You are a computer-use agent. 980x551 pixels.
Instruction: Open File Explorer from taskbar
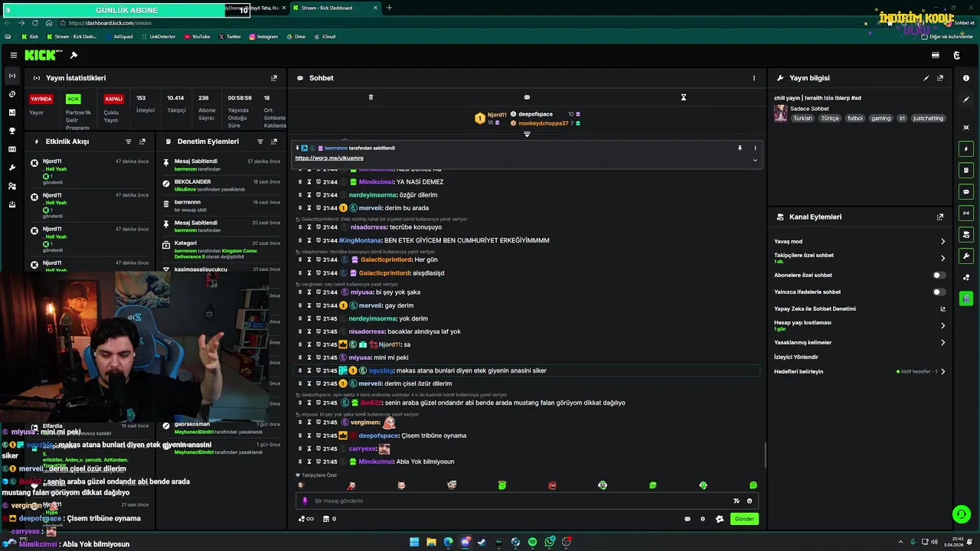click(x=431, y=542)
